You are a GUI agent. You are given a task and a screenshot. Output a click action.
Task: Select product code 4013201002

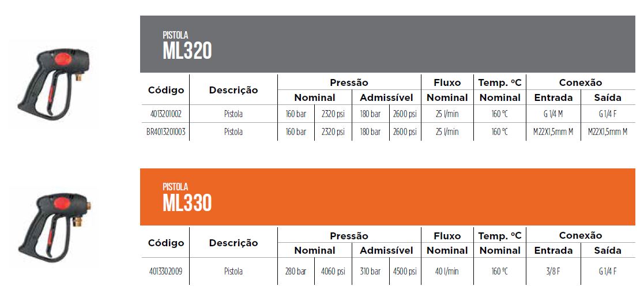click(x=164, y=114)
